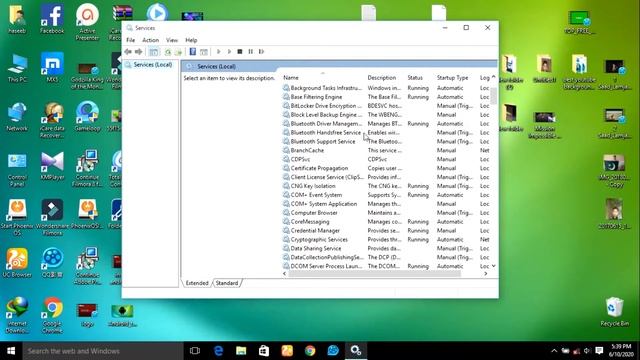The image size is (640, 360).
Task: Open File Explorer from the taskbar
Action: click(241, 351)
